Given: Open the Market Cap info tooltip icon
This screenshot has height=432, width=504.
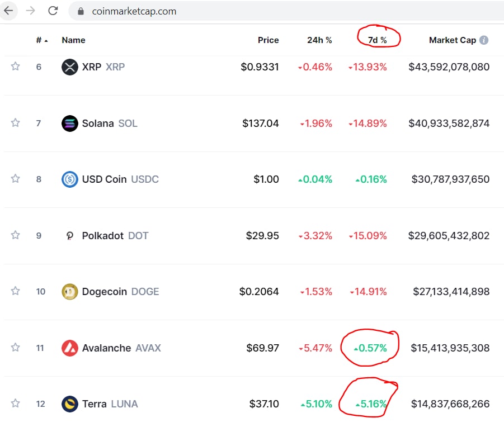Looking at the screenshot, I should pos(484,40).
